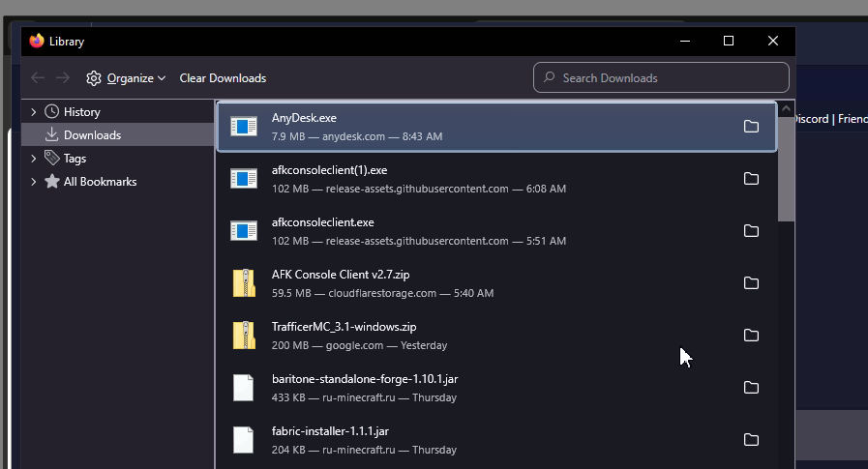Click '200 MB — google.com — Yesterday' details

tap(359, 345)
